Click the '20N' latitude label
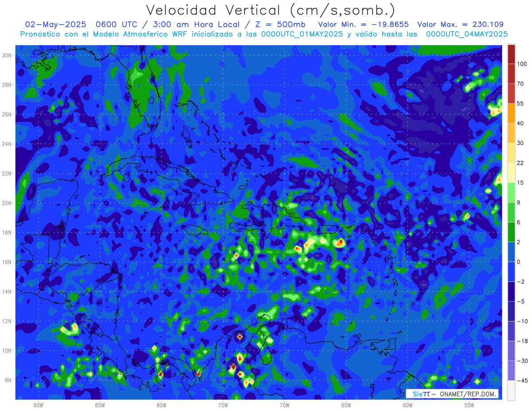Image resolution: width=532 pixels, height=411 pixels. click(7, 203)
